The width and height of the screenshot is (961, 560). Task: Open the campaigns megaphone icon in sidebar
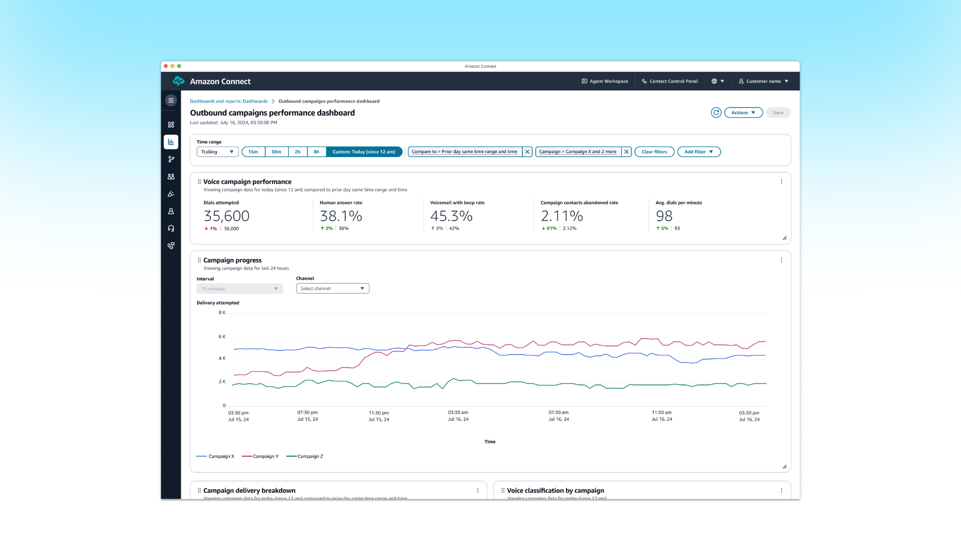tap(171, 194)
